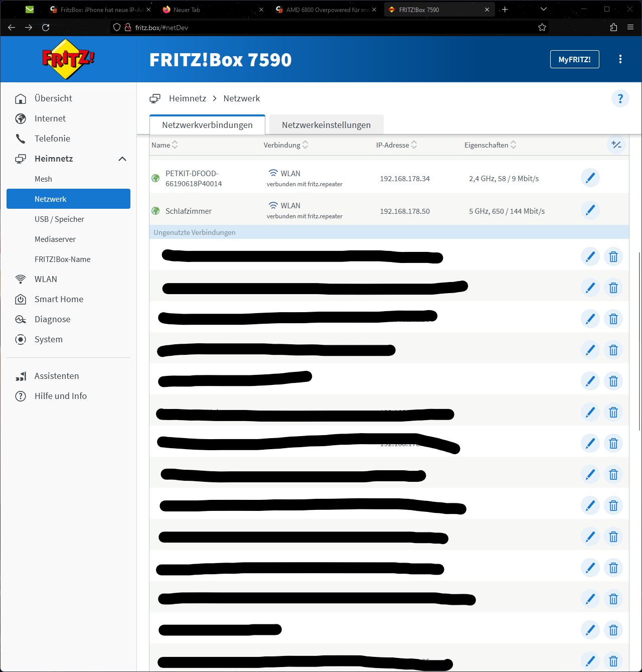
Task: Switch to the Neuer Tab browser tab
Action: click(x=213, y=10)
